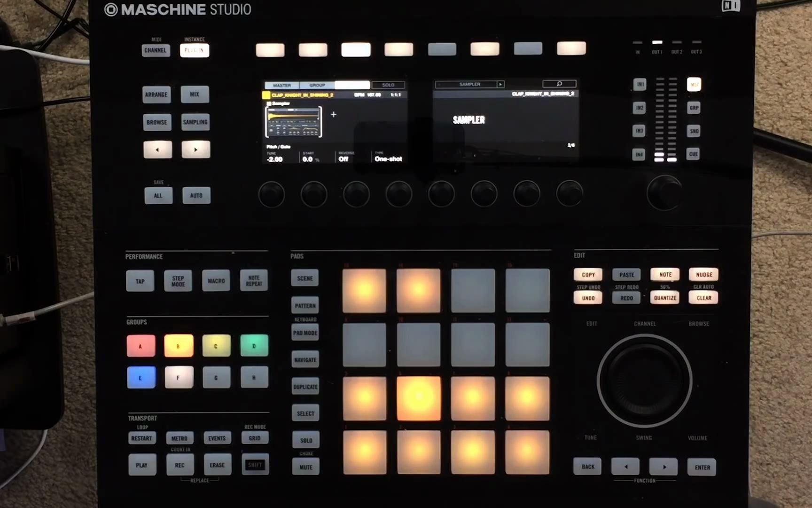Select orange group B

click(x=179, y=346)
